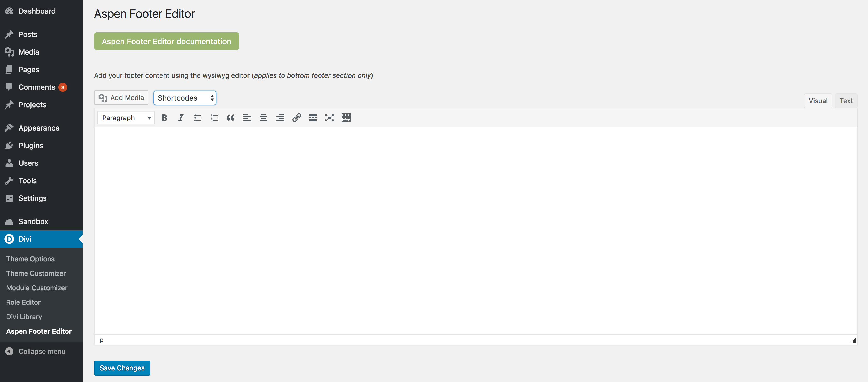This screenshot has width=868, height=382.
Task: Toggle italic formatting in editor toolbar
Action: click(x=181, y=118)
